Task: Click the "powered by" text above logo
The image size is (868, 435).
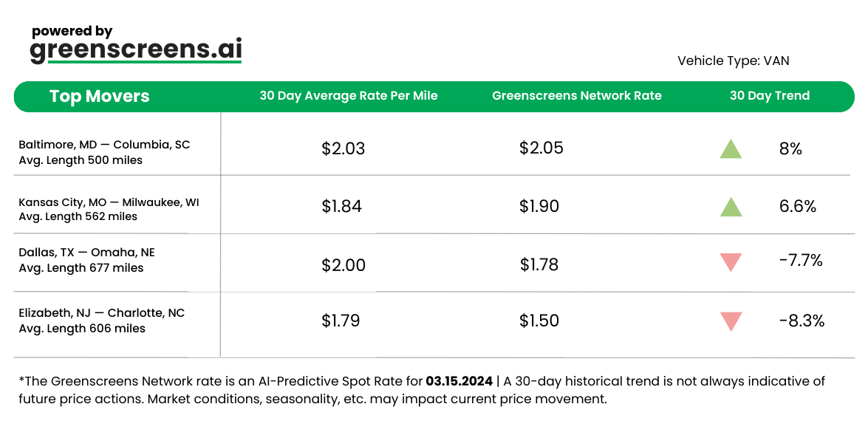Action: click(x=72, y=31)
